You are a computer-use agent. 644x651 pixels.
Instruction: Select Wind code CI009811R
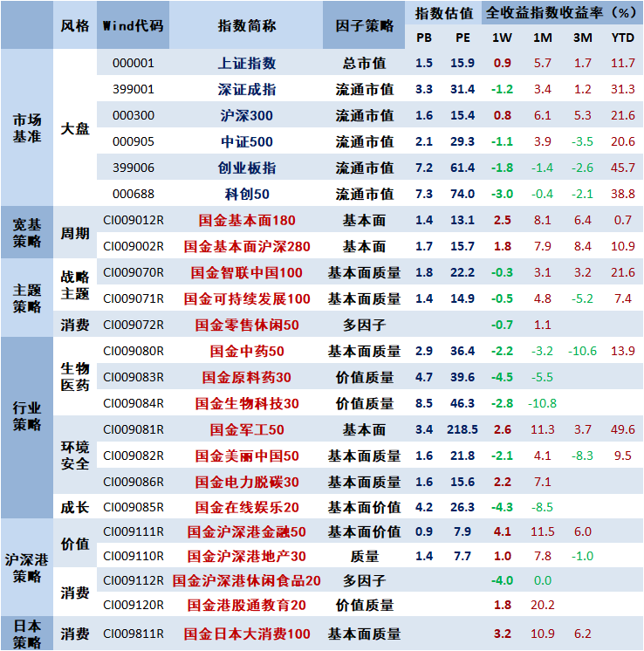[133, 634]
